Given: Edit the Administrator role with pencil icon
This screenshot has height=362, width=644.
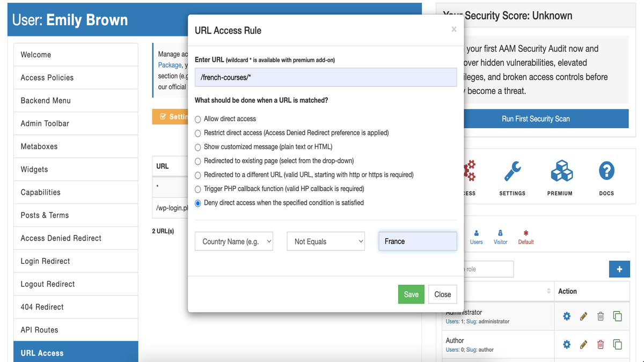Looking at the screenshot, I should [583, 316].
